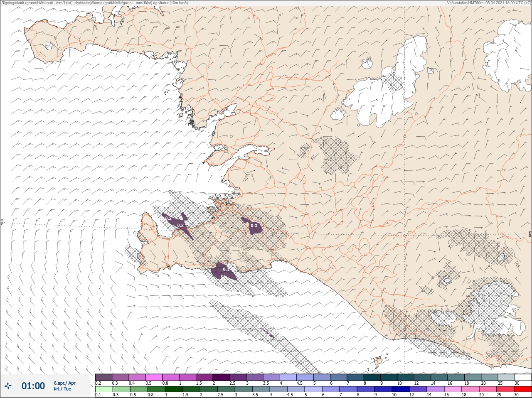
Task: Click the '6.apr./ Apr' date text
Action: [x=64, y=383]
